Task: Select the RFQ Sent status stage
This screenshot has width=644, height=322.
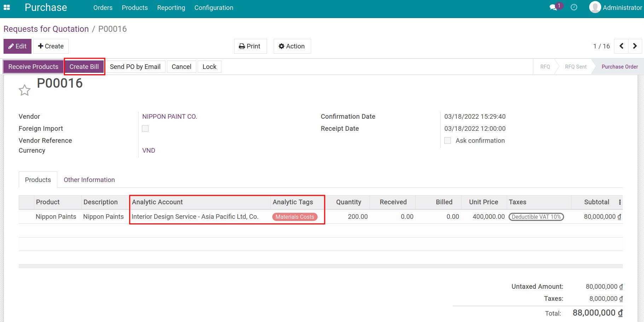Action: (575, 66)
